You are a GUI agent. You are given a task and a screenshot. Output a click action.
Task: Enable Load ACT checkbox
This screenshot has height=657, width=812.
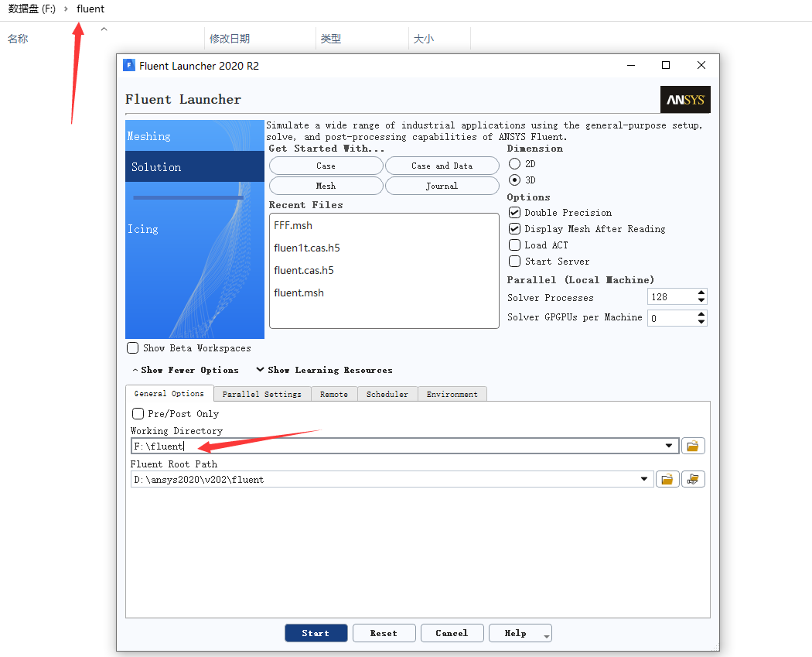[x=514, y=245]
